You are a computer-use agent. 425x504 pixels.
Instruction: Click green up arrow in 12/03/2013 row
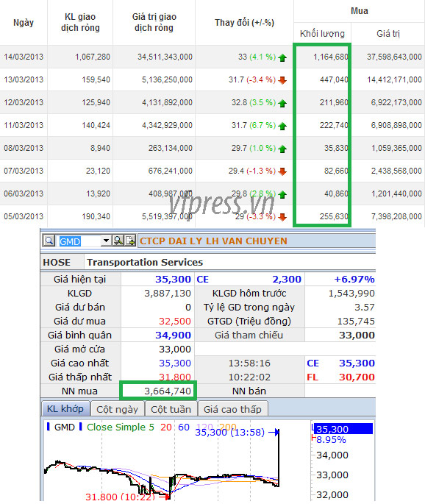coord(282,104)
